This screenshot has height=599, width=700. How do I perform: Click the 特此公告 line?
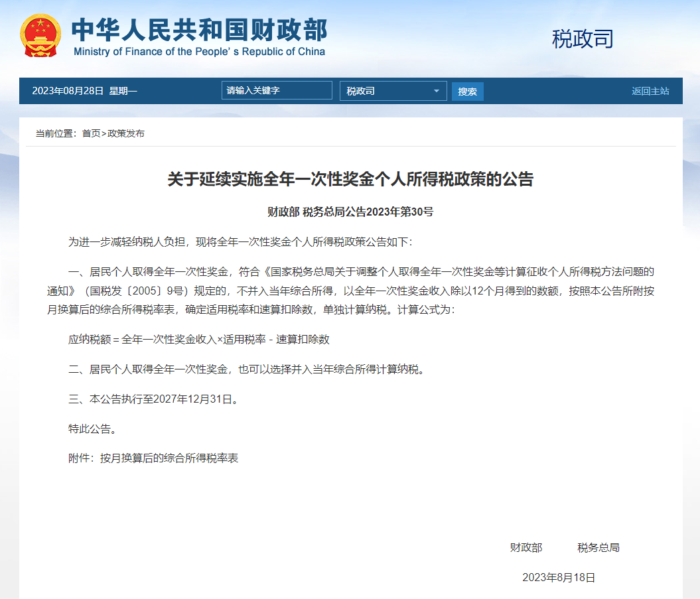coord(93,429)
